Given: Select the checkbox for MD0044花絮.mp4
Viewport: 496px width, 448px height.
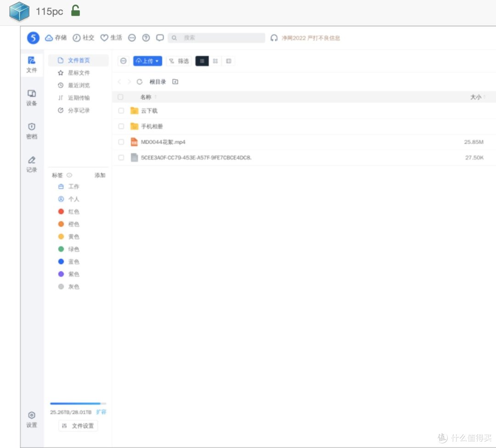Looking at the screenshot, I should [x=121, y=142].
